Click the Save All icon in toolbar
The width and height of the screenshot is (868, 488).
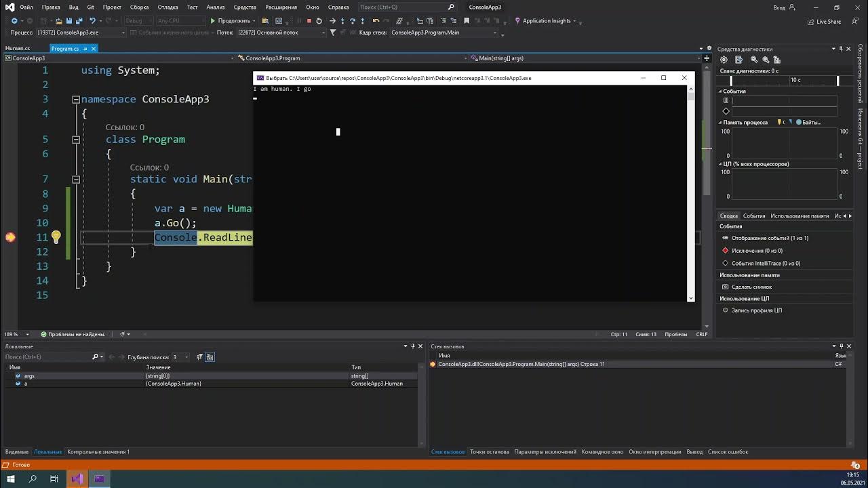pyautogui.click(x=79, y=20)
